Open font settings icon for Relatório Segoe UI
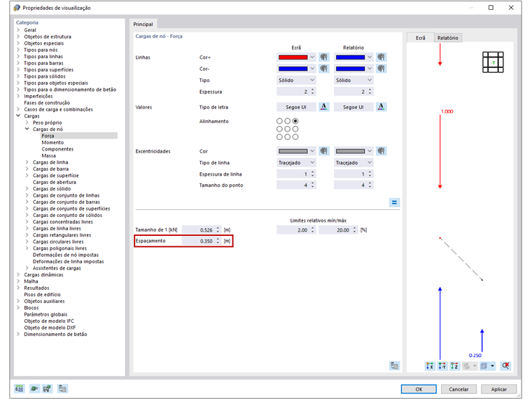 pyautogui.click(x=381, y=107)
